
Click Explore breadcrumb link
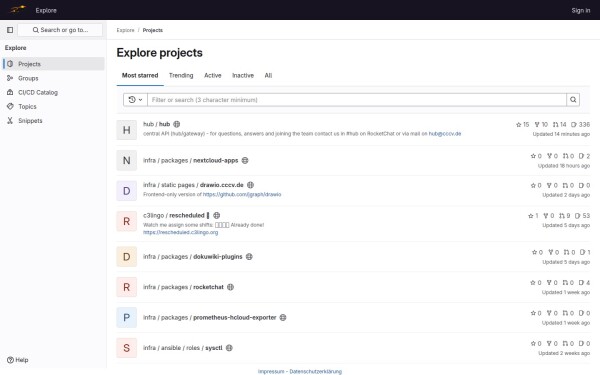point(126,30)
